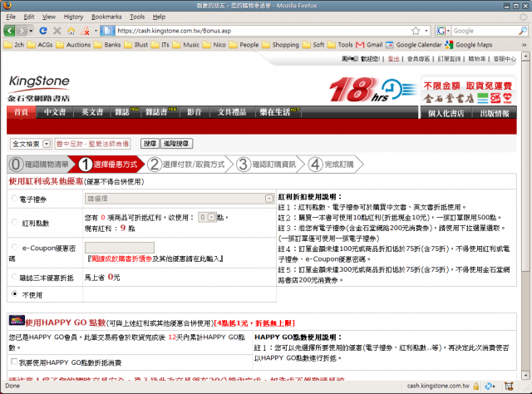Switch to the 影音 site tab
The width and height of the screenshot is (532, 394).
pyautogui.click(x=195, y=112)
